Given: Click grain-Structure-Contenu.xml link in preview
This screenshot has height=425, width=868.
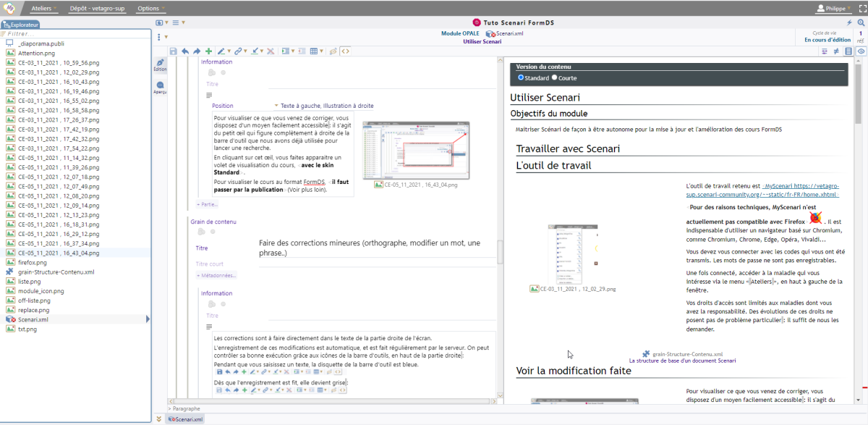Looking at the screenshot, I should 683,354.
